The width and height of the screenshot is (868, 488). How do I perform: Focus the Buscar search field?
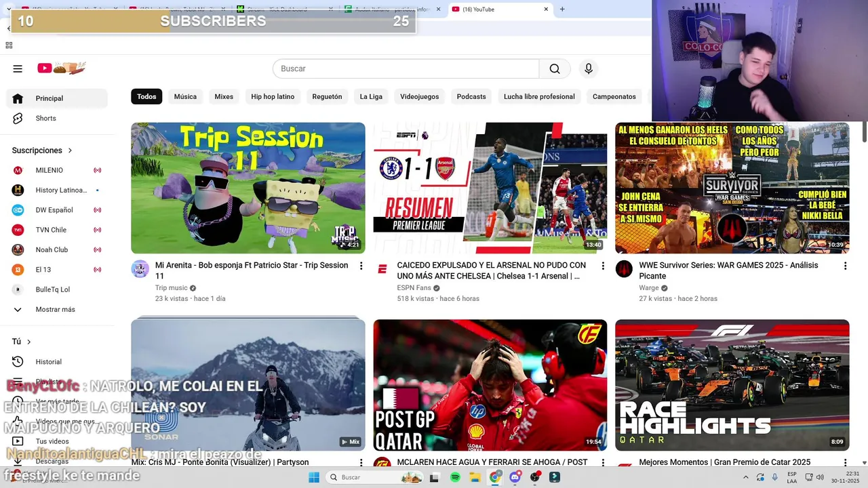click(x=406, y=68)
